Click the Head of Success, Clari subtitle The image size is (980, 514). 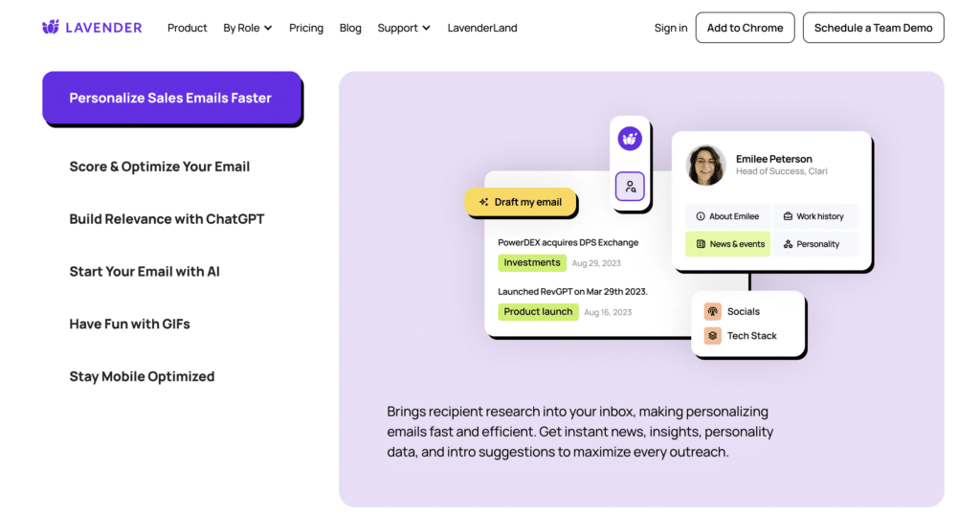(781, 171)
